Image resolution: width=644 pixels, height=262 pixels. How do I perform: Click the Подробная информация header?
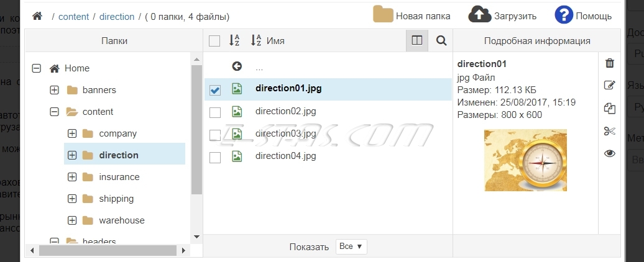[537, 40]
